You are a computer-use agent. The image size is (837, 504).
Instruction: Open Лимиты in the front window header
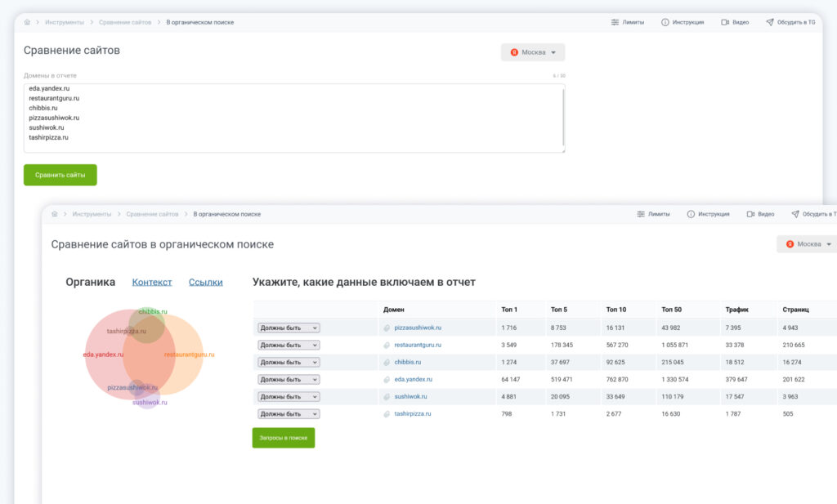pos(653,214)
